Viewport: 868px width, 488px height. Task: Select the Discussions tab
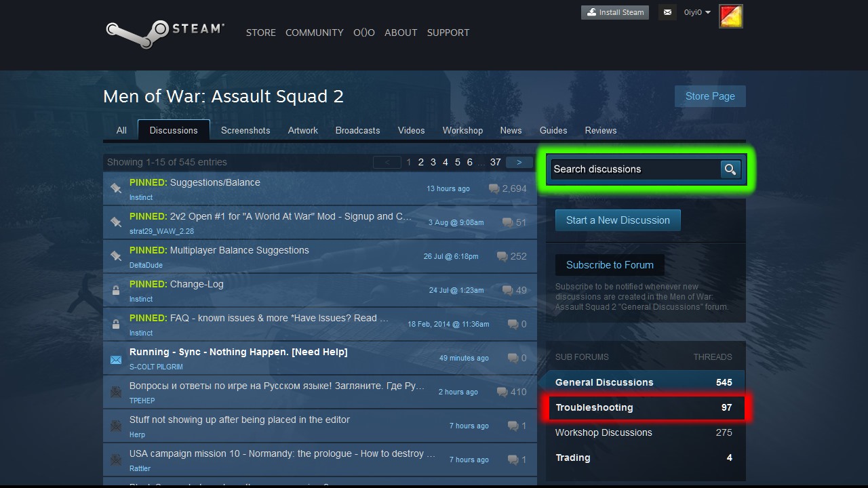174,130
